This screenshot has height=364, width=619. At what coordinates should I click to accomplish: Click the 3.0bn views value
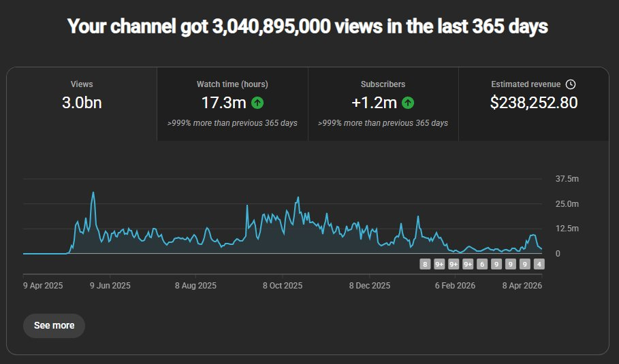coord(82,103)
